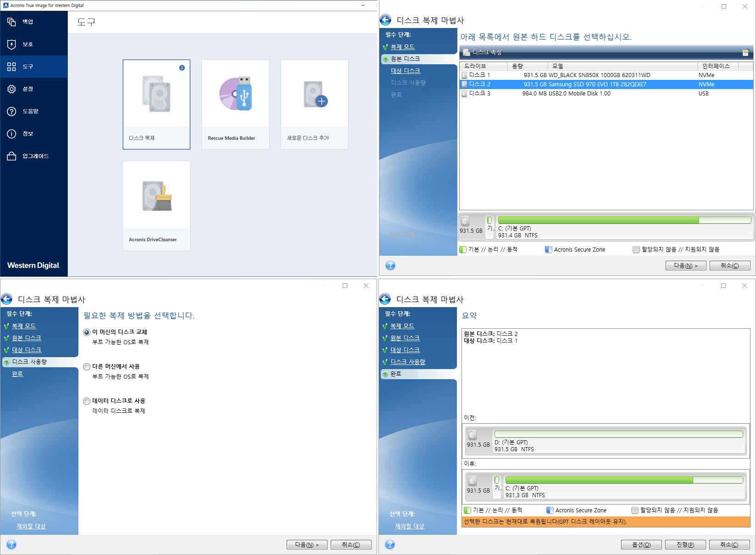Go to 완료 step in method wizard
This screenshot has width=756, height=555.
tap(17, 374)
